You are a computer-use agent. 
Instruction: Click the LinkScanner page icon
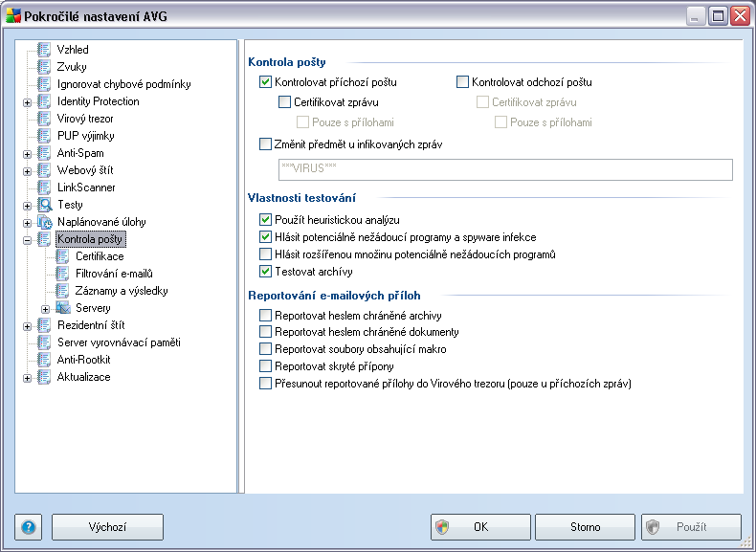click(44, 188)
